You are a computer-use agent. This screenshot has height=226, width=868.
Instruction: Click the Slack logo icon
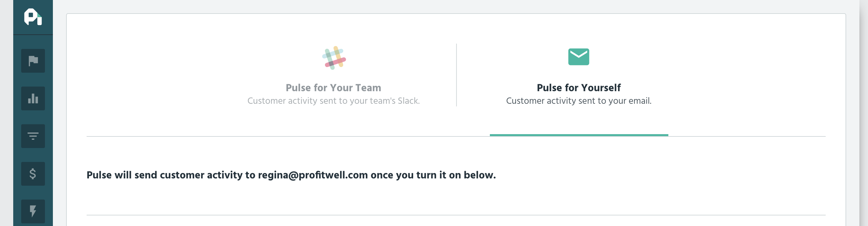click(x=334, y=58)
